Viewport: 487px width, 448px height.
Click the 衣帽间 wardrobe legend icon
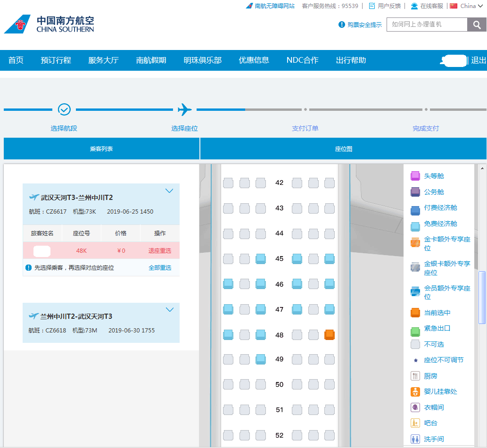pyautogui.click(x=415, y=407)
